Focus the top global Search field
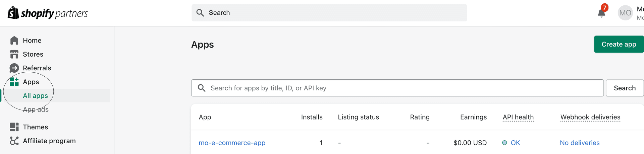644x154 pixels. click(329, 13)
